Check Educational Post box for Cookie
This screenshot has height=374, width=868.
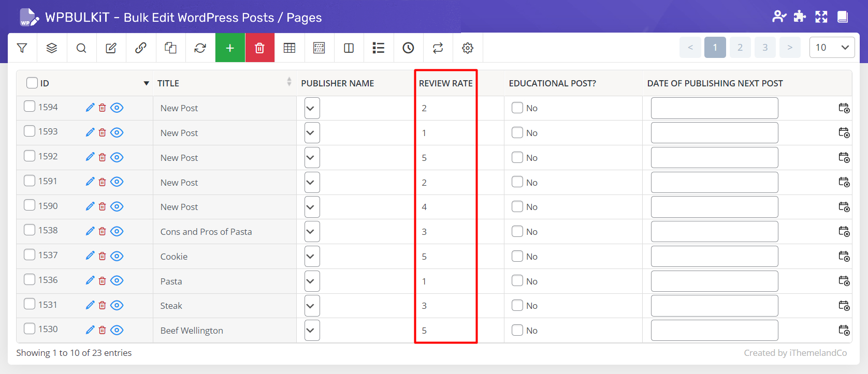point(517,256)
